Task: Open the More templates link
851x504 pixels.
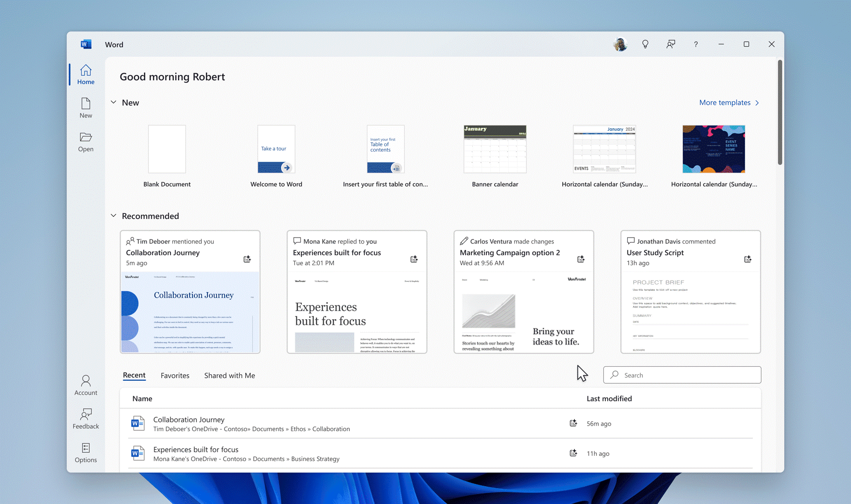Action: click(729, 103)
